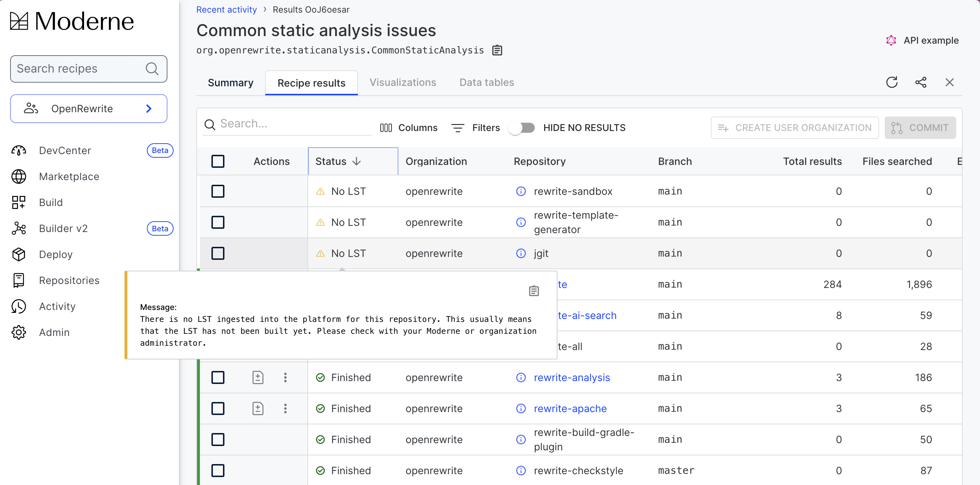Open Marketplace in the sidebar

tap(69, 176)
